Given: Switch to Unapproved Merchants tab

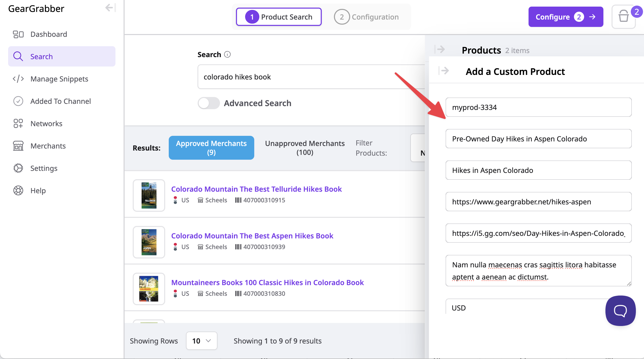Looking at the screenshot, I should click(x=304, y=148).
